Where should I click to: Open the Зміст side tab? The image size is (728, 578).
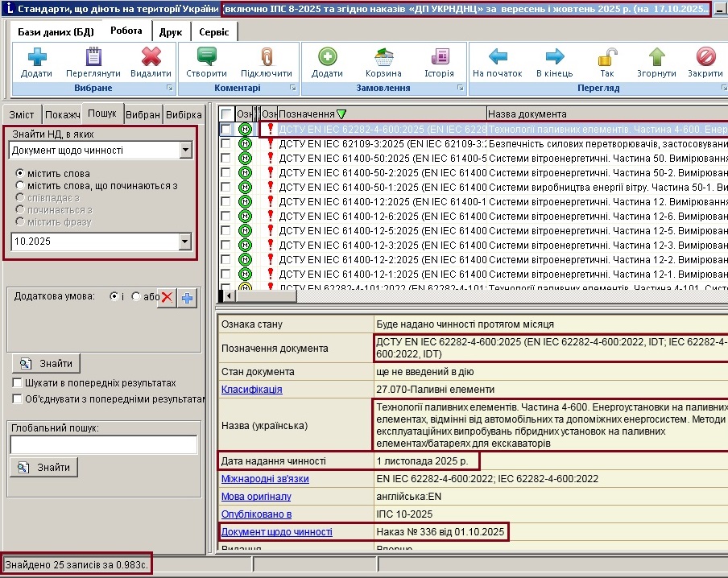[x=22, y=114]
